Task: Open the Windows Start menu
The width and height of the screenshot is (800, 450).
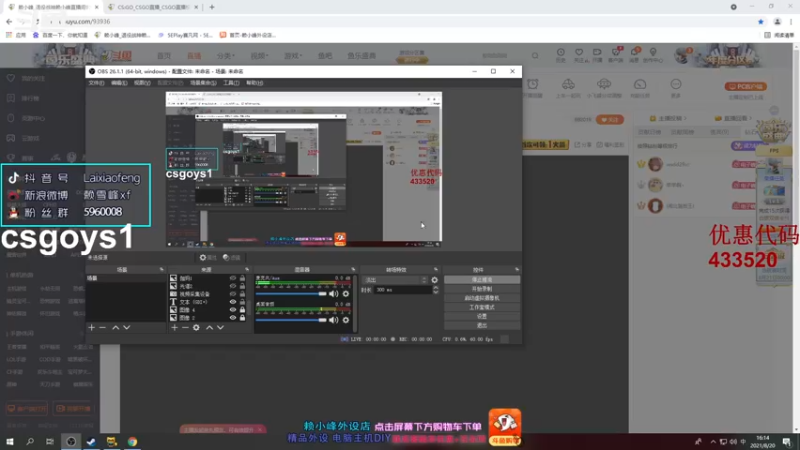Action: (10, 442)
